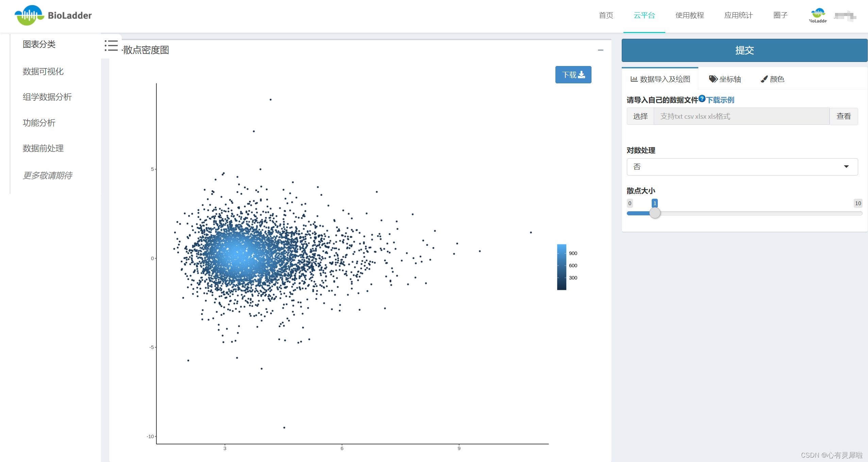The height and width of the screenshot is (462, 868).
Task: Switch to the 坐标轴 tab
Action: tap(725, 79)
